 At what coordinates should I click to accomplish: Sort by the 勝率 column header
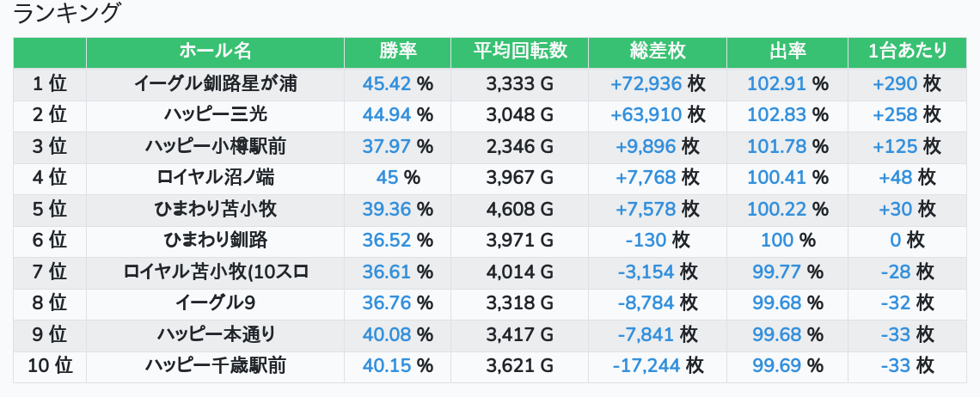(397, 52)
